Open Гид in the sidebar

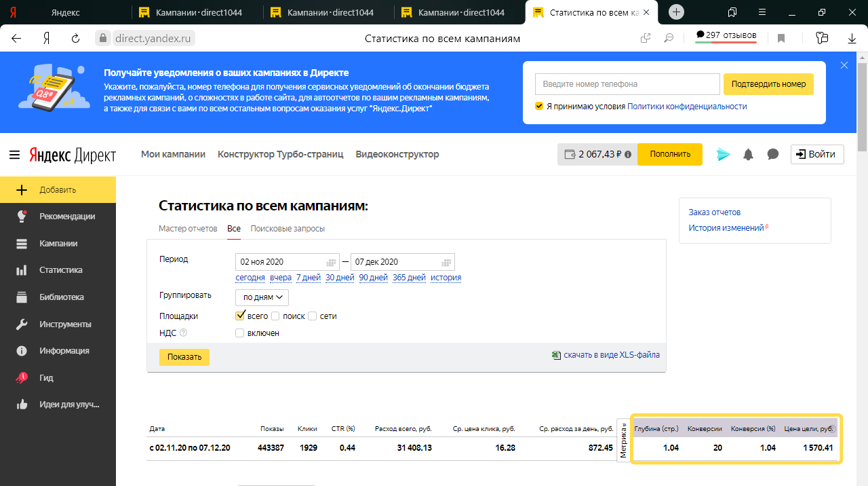pos(58,377)
